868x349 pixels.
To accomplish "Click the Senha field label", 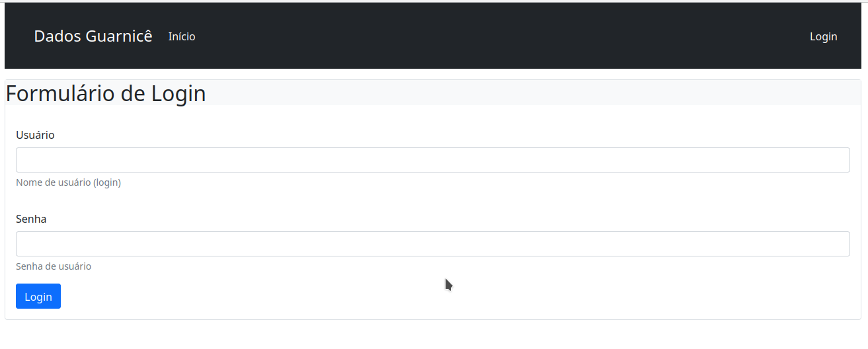I will (31, 219).
